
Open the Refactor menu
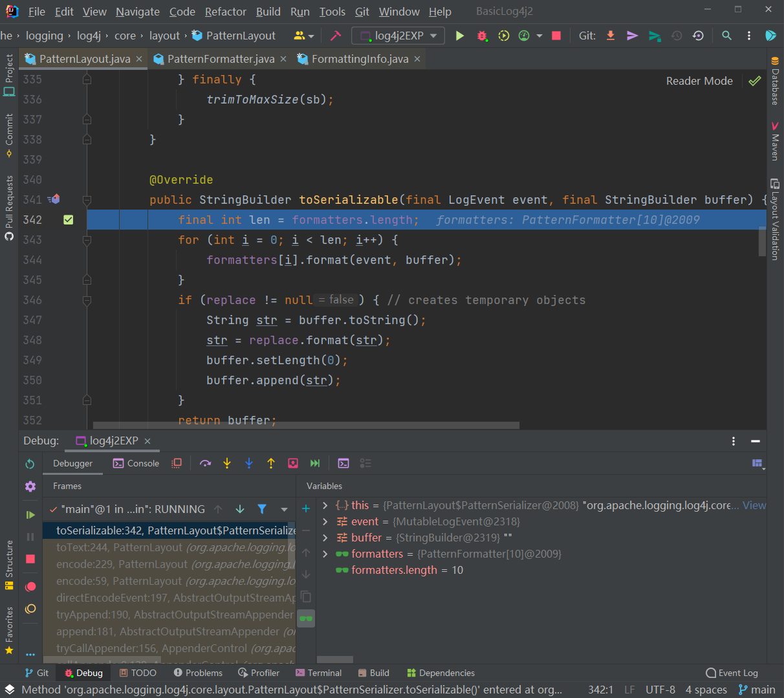coord(225,12)
